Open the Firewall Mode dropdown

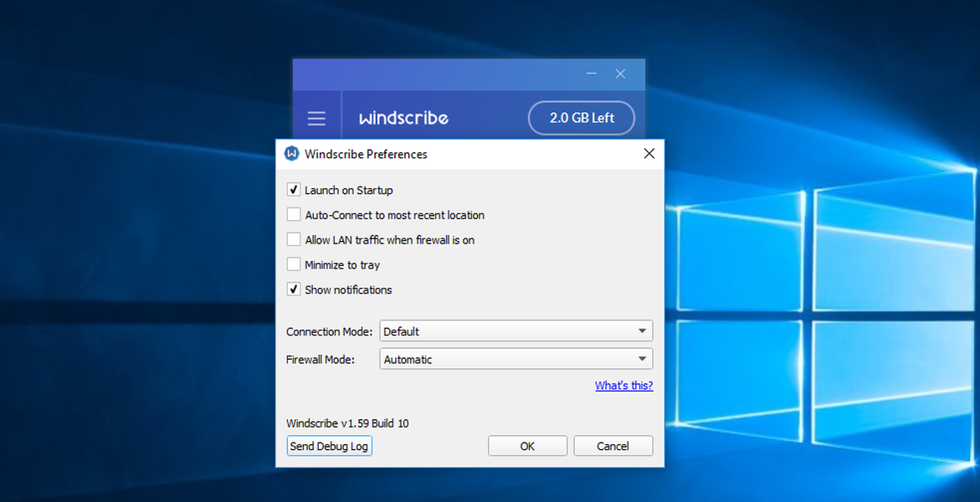click(516, 360)
